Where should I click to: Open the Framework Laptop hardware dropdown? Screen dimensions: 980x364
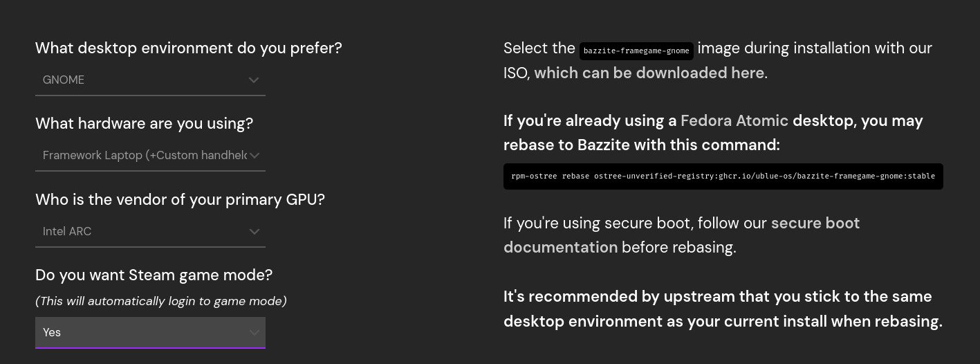click(x=138, y=156)
